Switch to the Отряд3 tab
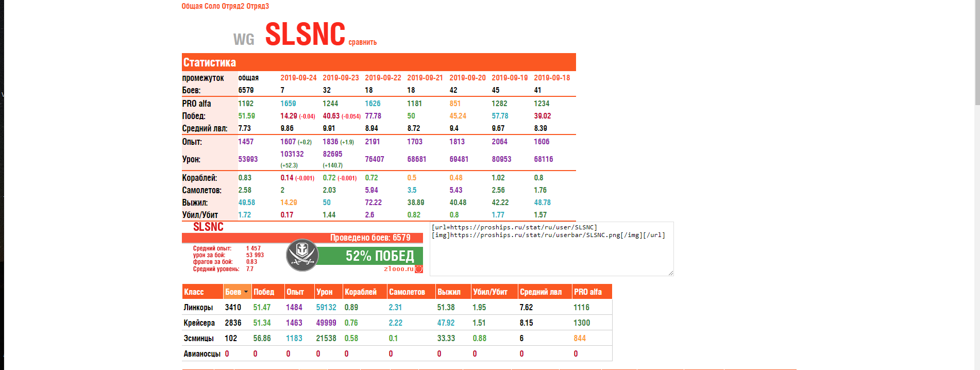The image size is (980, 370). click(258, 6)
